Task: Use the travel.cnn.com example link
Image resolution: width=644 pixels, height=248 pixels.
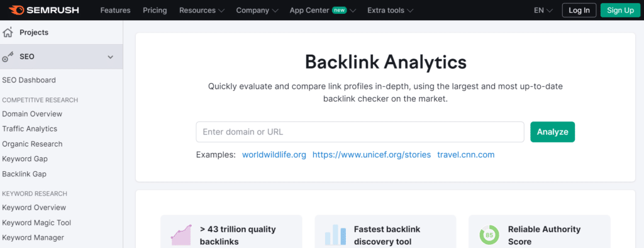Action: point(466,155)
